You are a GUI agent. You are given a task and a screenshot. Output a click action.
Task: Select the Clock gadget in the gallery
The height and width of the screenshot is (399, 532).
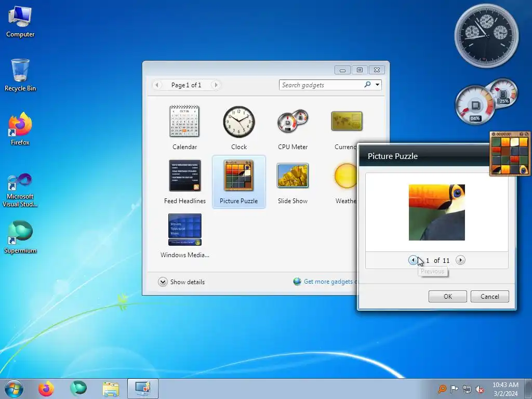tap(239, 127)
